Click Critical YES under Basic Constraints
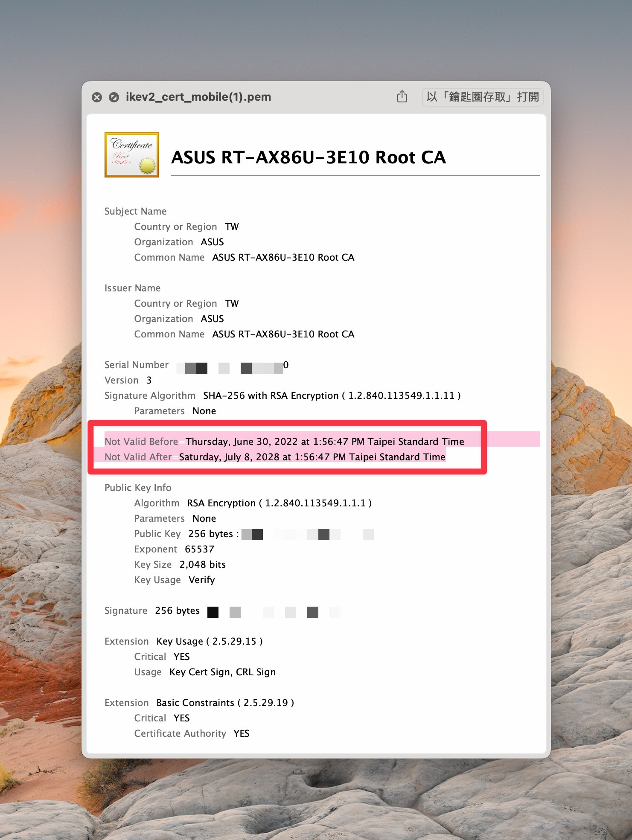 tap(162, 718)
